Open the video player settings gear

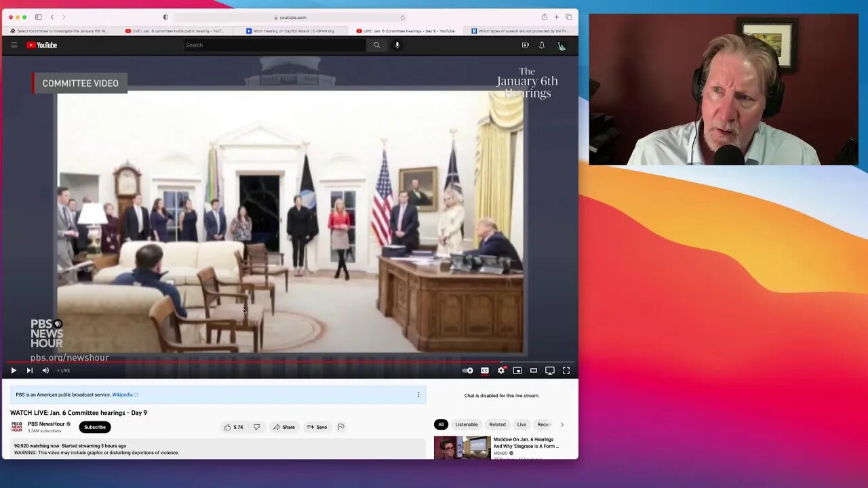pyautogui.click(x=501, y=371)
